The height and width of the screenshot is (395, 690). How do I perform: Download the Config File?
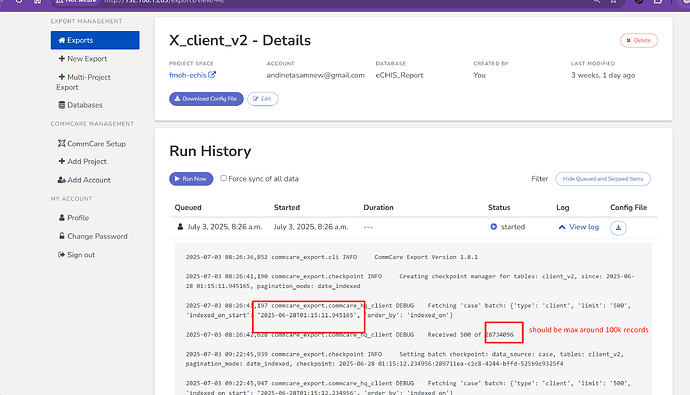click(206, 99)
